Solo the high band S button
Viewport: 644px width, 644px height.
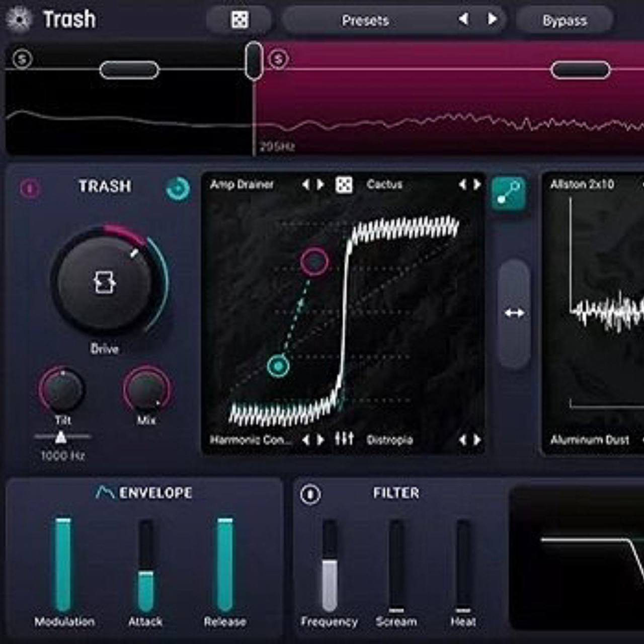coord(278,59)
